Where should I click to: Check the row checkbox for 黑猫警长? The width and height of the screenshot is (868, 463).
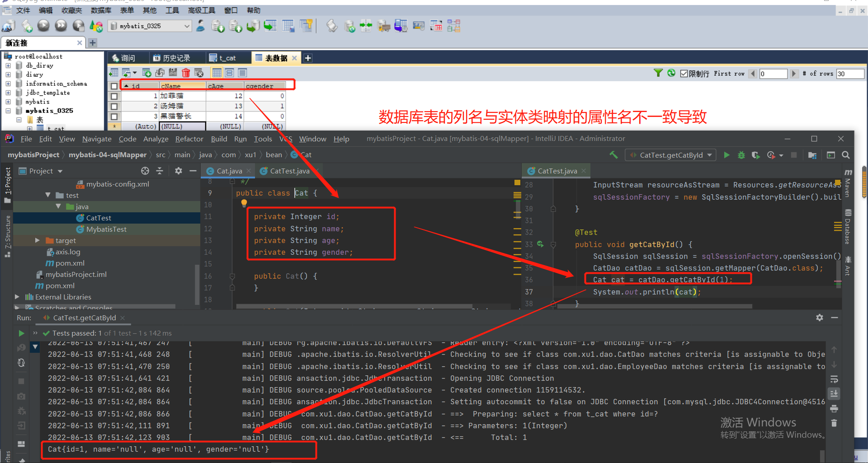[x=114, y=116]
